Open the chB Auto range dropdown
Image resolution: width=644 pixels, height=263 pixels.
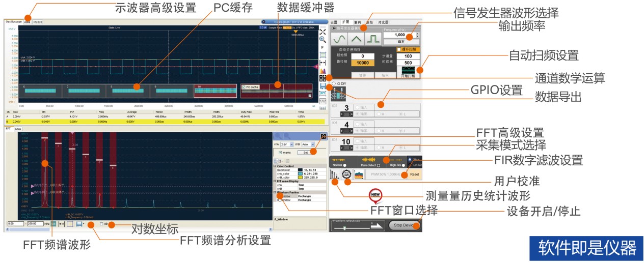(x=308, y=144)
